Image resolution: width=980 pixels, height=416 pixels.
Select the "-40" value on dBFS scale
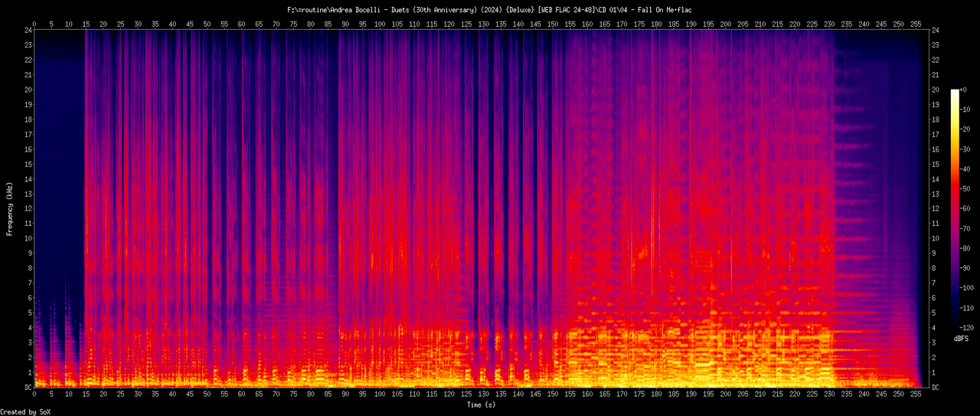[966, 169]
